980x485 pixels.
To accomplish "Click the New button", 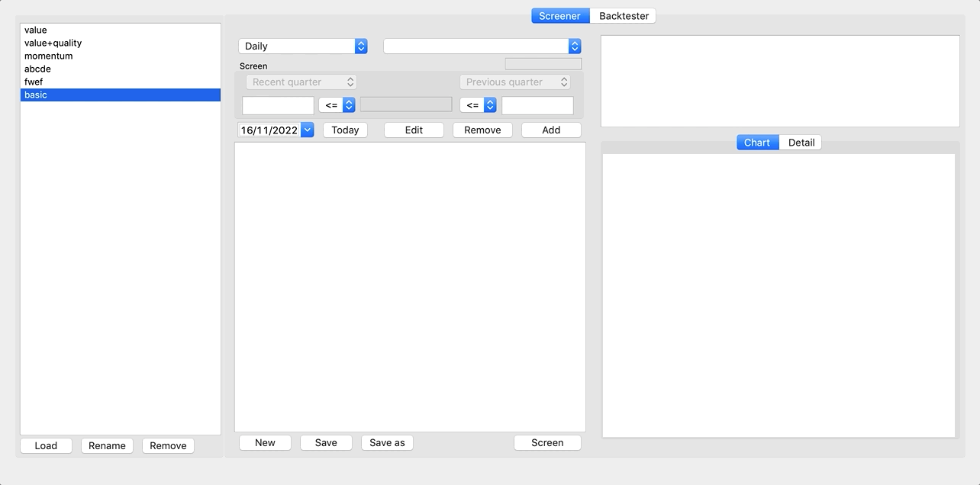I will click(265, 443).
